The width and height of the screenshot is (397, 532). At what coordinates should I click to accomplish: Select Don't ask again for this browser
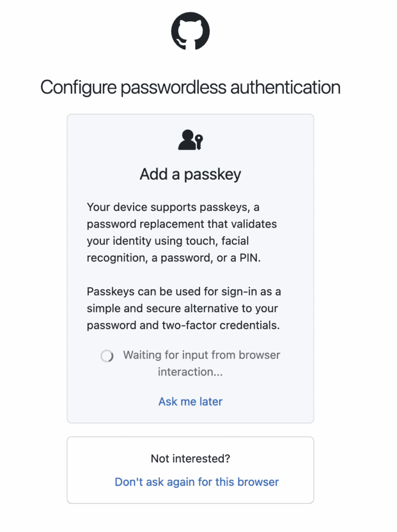point(196,482)
